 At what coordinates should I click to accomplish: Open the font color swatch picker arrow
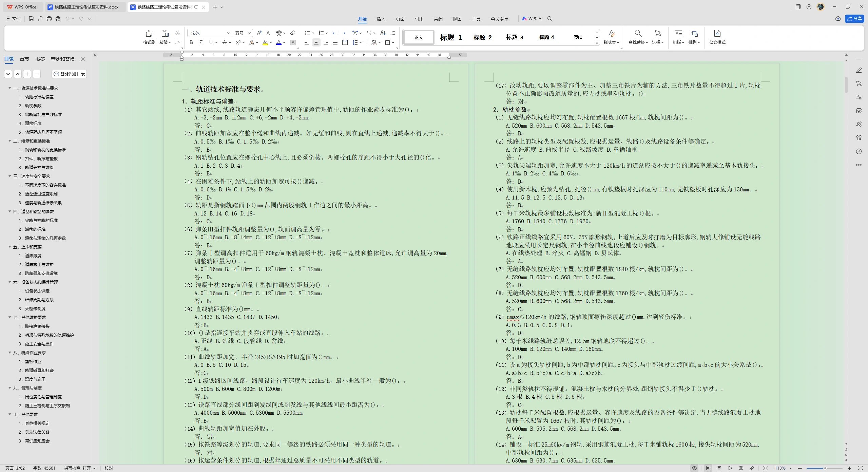click(x=284, y=43)
